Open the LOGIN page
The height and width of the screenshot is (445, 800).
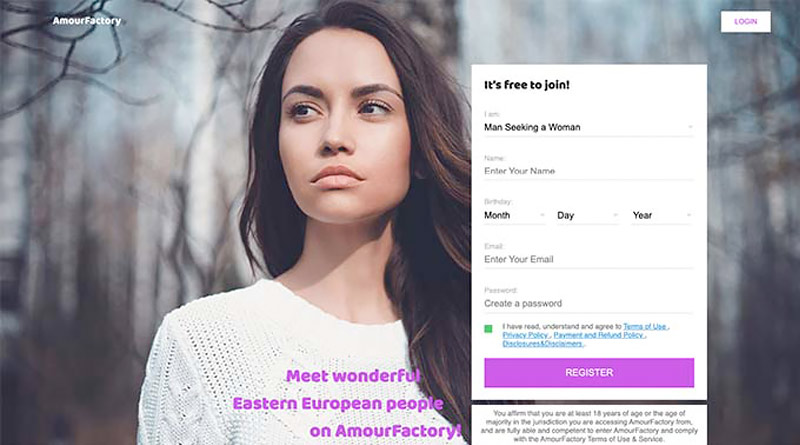pos(745,22)
